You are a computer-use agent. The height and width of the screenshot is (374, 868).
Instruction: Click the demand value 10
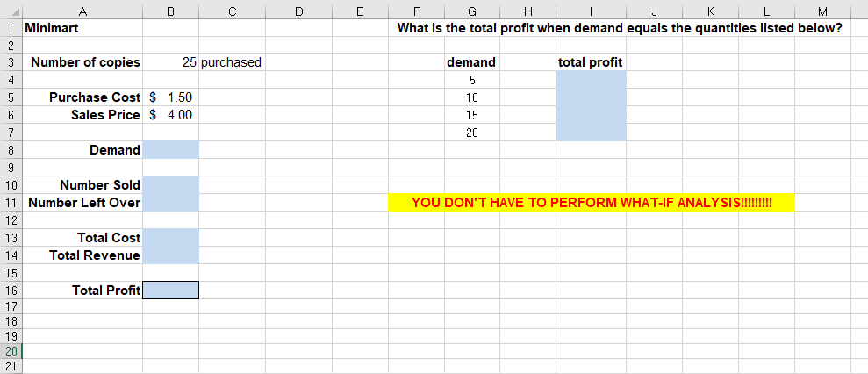click(472, 97)
